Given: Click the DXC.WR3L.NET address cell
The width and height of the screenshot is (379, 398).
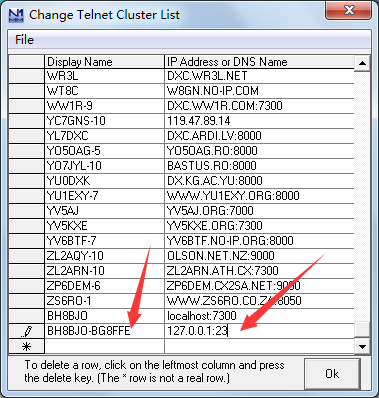Looking at the screenshot, I should click(259, 76).
